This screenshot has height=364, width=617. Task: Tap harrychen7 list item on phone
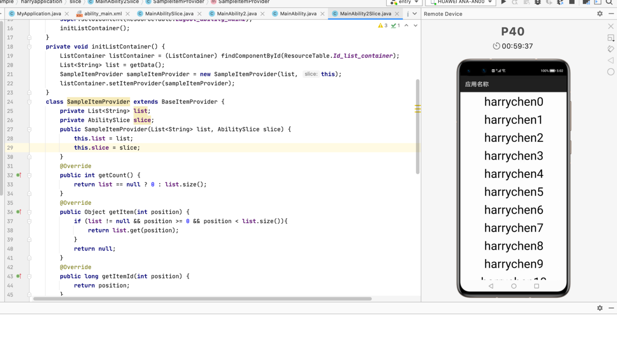click(514, 228)
